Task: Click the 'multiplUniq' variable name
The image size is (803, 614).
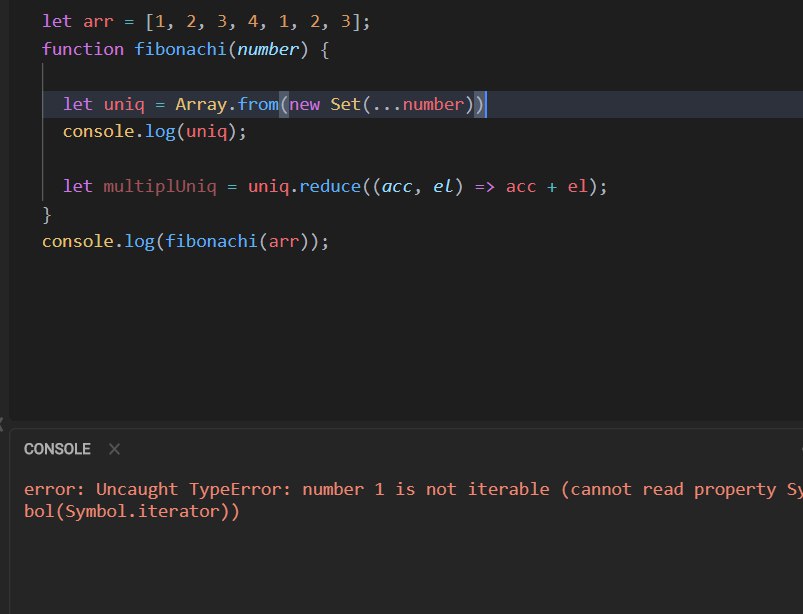Action: (160, 186)
